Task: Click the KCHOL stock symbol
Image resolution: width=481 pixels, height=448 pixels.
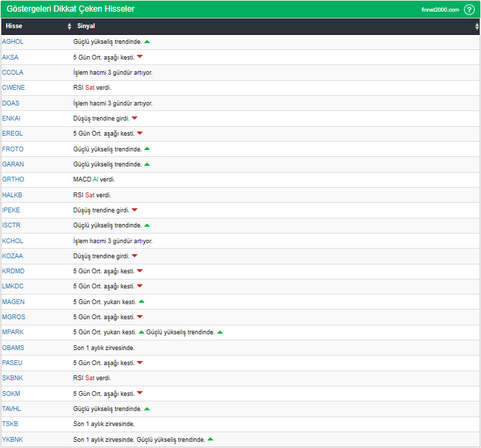Action: tap(13, 241)
